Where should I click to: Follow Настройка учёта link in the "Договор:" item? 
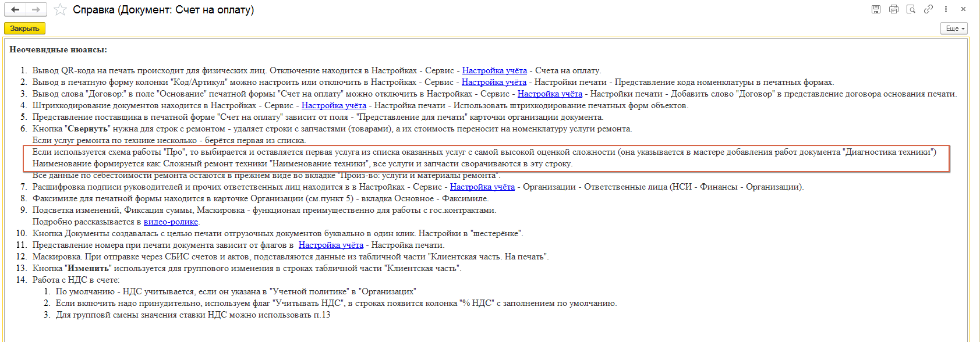[550, 94]
